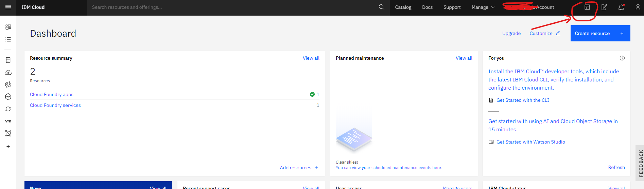
Task: Expand the Manage dropdown menu
Action: click(x=483, y=7)
